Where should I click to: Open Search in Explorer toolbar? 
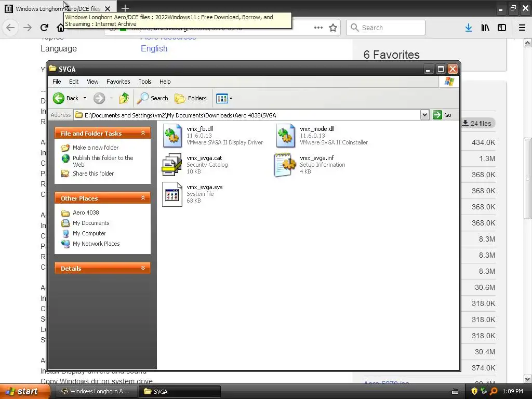coord(152,98)
